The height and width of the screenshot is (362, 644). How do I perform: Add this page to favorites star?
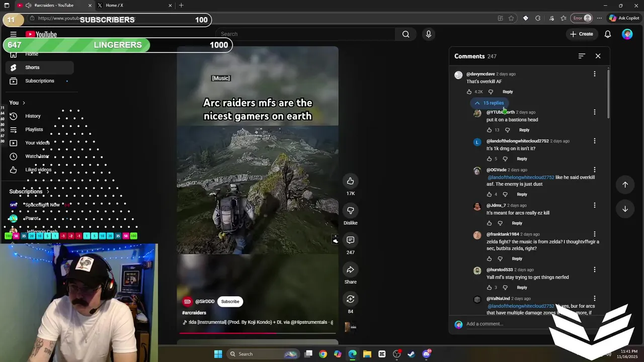511,18
